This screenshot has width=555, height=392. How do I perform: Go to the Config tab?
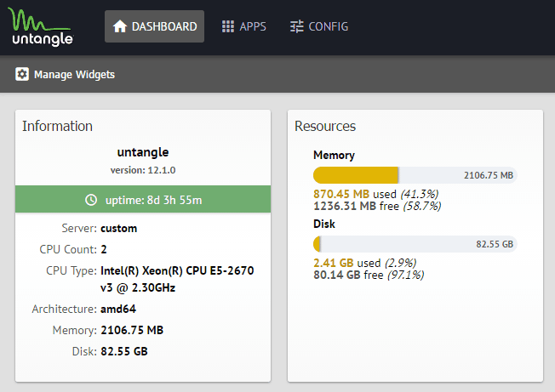(x=318, y=26)
